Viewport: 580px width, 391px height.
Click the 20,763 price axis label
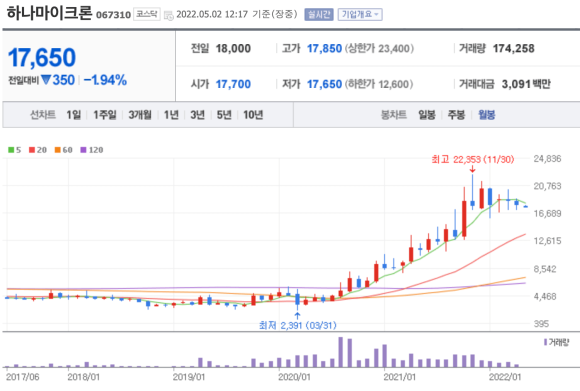(x=547, y=186)
